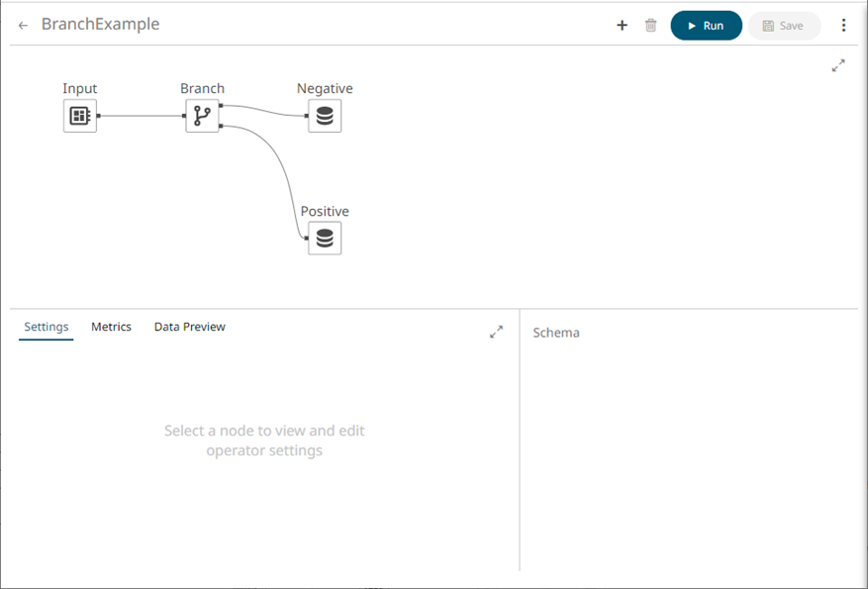Switch to the Settings tab
Screen dimensions: 868x589
[47, 327]
